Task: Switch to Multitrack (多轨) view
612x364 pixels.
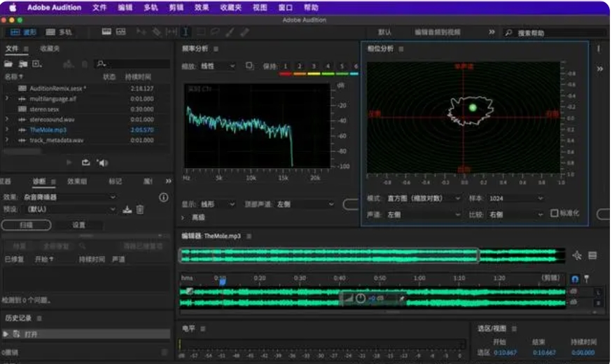Action: (59, 32)
